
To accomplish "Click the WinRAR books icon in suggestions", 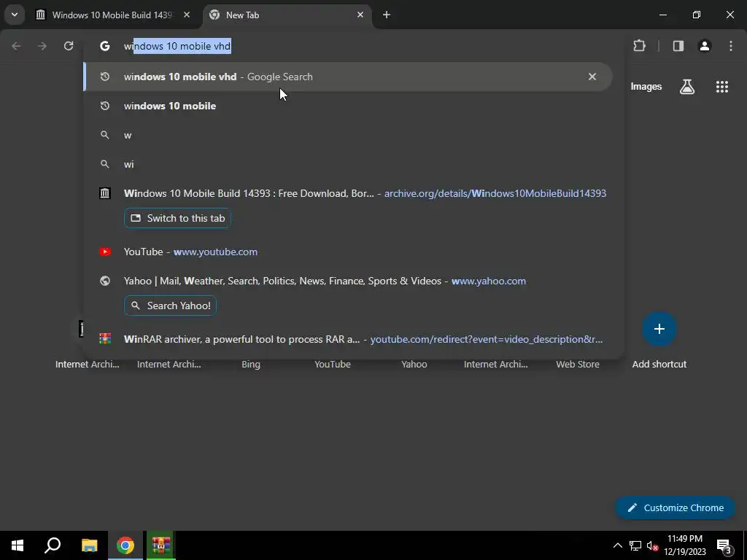I will point(105,339).
